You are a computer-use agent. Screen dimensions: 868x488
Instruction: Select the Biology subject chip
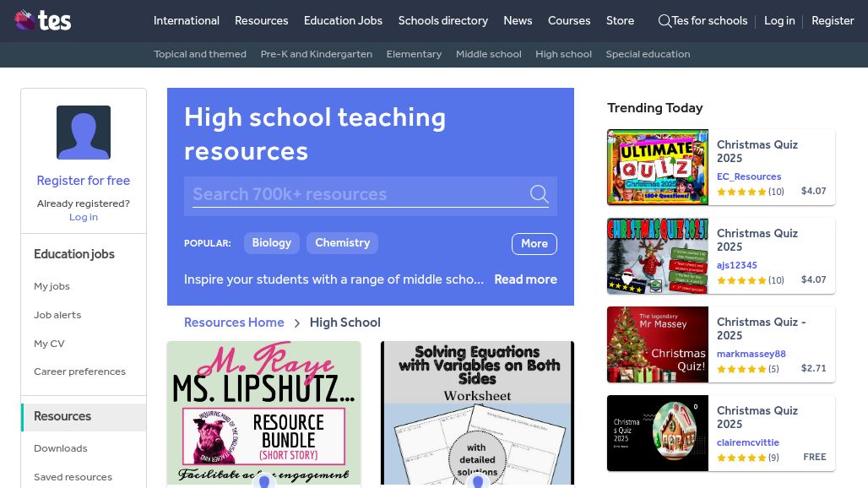271,243
